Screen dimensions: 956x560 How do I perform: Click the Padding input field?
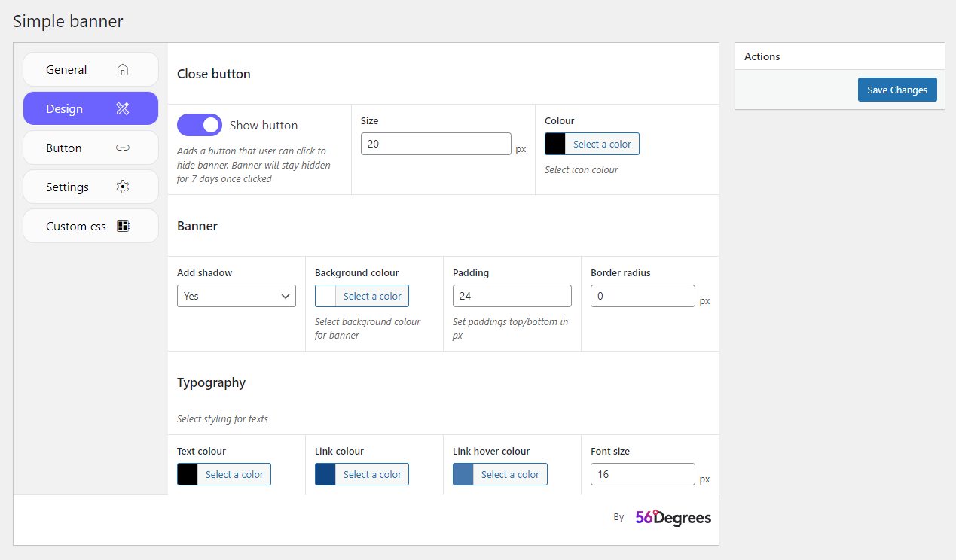(512, 297)
